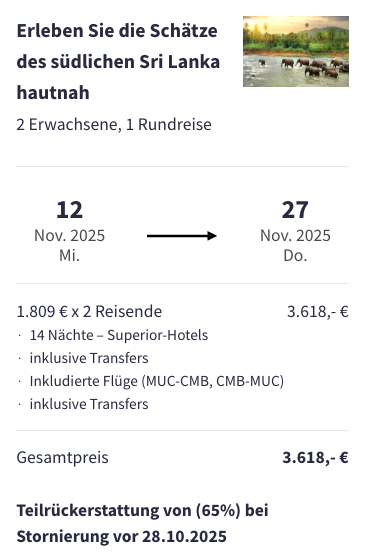
Task: Click 'Inkludierte Flüge (MUC-CMB, CMB-MUC)' item
Action: (157, 381)
